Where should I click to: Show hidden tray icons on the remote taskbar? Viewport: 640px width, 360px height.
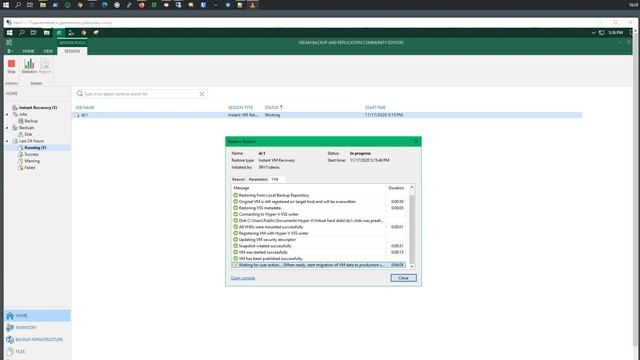593,33
